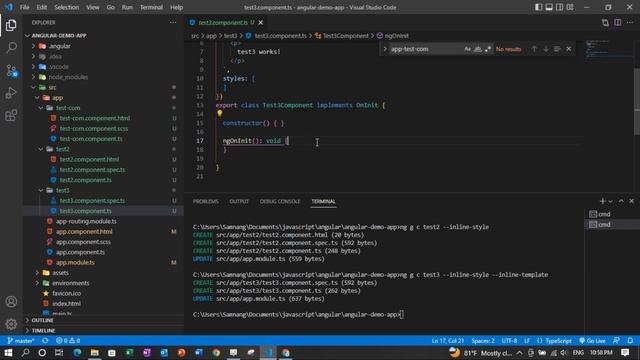Viewport: 640px width, 360px height.
Task: Collapse the test2 folder
Action: click(103, 149)
